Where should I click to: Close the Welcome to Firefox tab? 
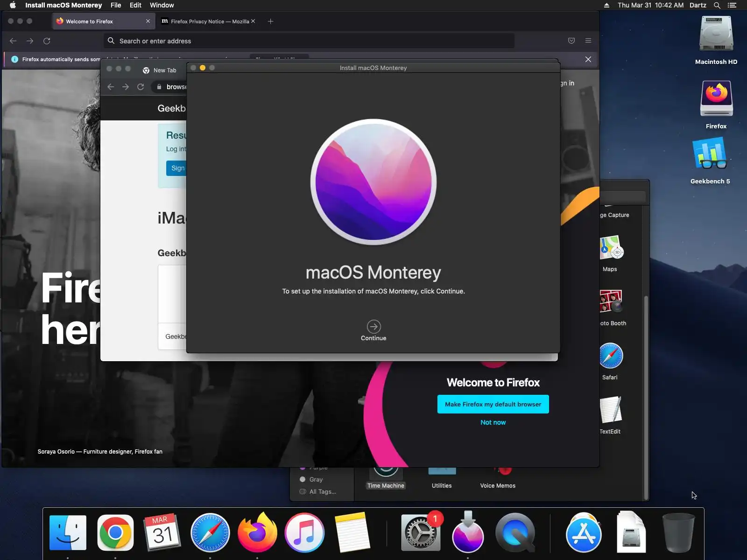(x=148, y=21)
